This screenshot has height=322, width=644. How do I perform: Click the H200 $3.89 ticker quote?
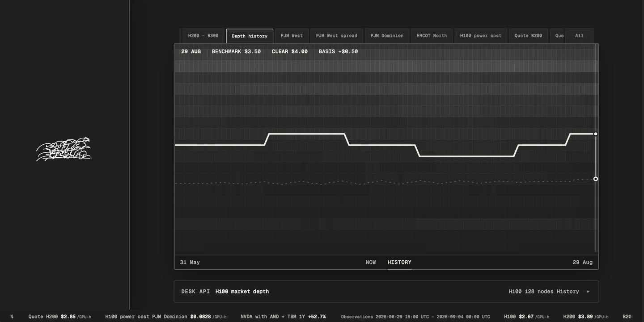pos(586,317)
